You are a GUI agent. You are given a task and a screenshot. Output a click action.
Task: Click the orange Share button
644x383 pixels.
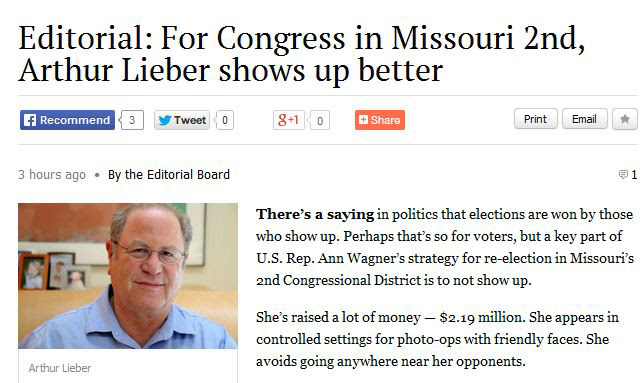tap(380, 120)
